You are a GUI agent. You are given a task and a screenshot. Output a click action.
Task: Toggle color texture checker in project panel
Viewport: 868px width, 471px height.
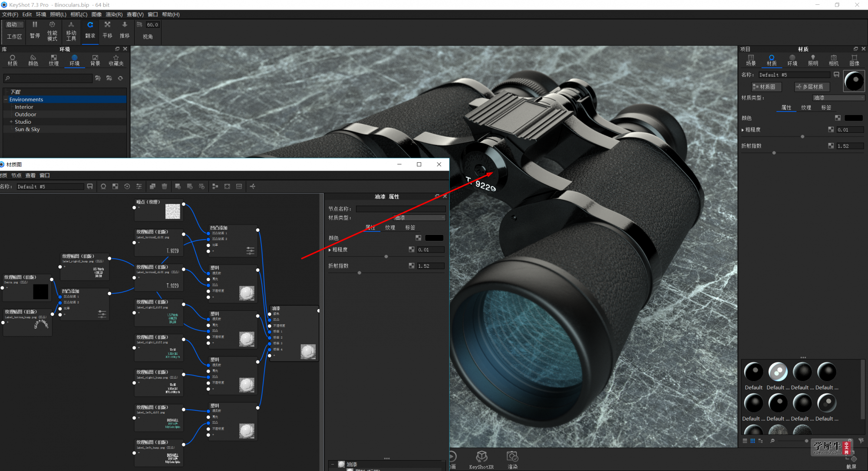tap(838, 118)
